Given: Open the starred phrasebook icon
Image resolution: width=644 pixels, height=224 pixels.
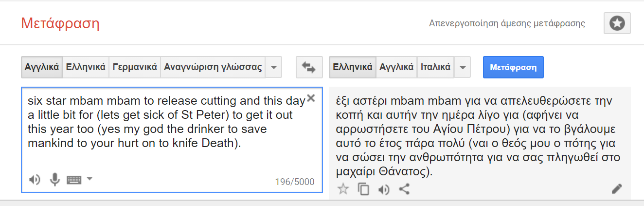Looking at the screenshot, I should (x=617, y=23).
